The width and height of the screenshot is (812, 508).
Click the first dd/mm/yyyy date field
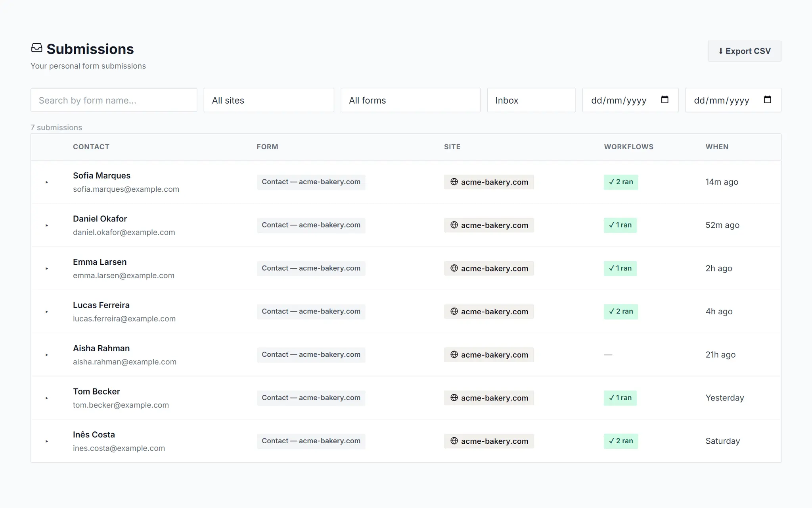630,100
